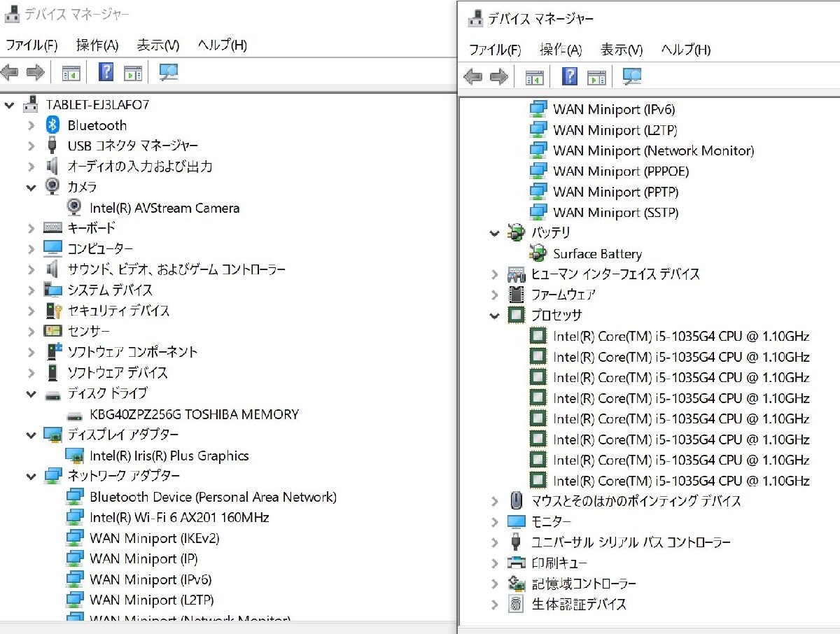
Task: Open 表示(V) menu in left window
Action: point(158,45)
